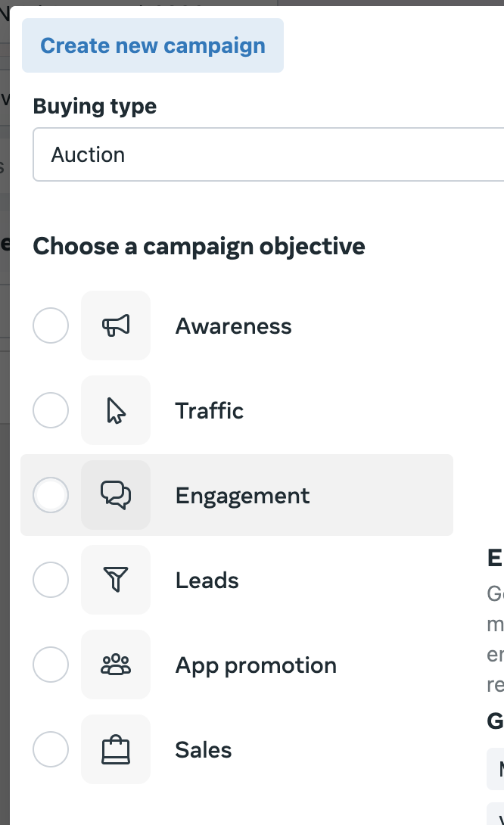Choose the Awareness objective label
The image size is (504, 825).
pos(233,326)
